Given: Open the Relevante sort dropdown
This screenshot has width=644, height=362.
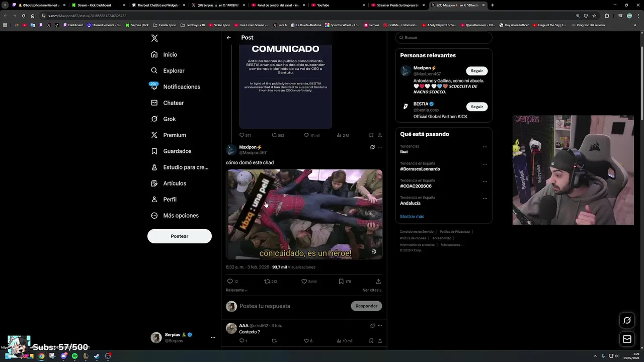Looking at the screenshot, I should click(x=236, y=290).
